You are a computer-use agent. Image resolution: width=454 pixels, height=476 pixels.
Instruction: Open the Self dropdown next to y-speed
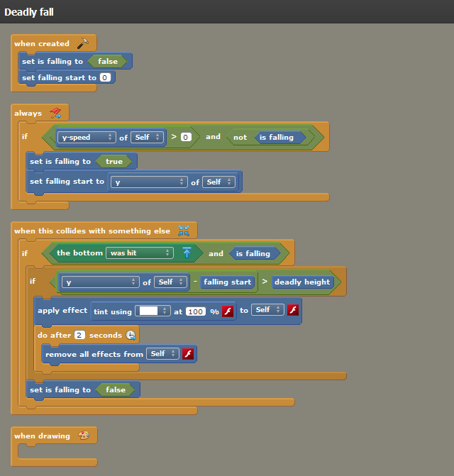(x=147, y=137)
